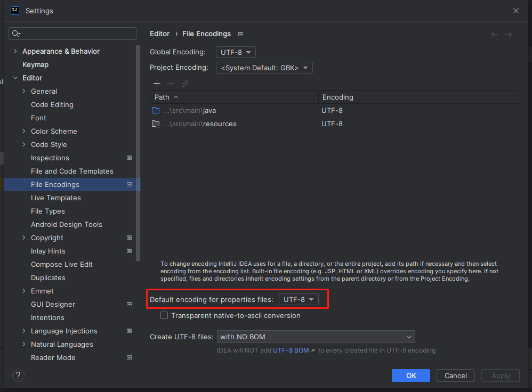The height and width of the screenshot is (392, 532).
Task: Click the search magnifier icon
Action: coord(16,33)
